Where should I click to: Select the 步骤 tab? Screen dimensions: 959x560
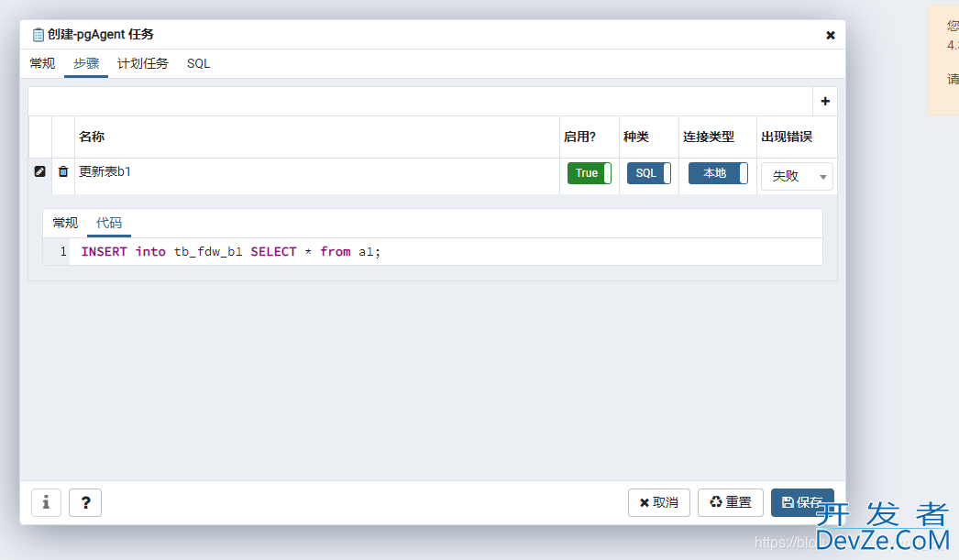click(x=86, y=63)
